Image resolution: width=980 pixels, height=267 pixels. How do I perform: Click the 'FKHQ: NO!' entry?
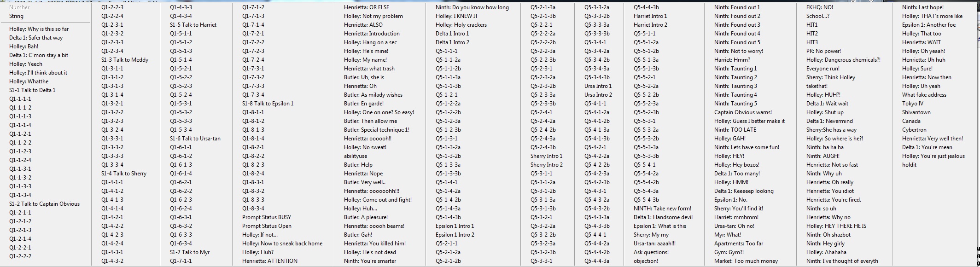820,7
